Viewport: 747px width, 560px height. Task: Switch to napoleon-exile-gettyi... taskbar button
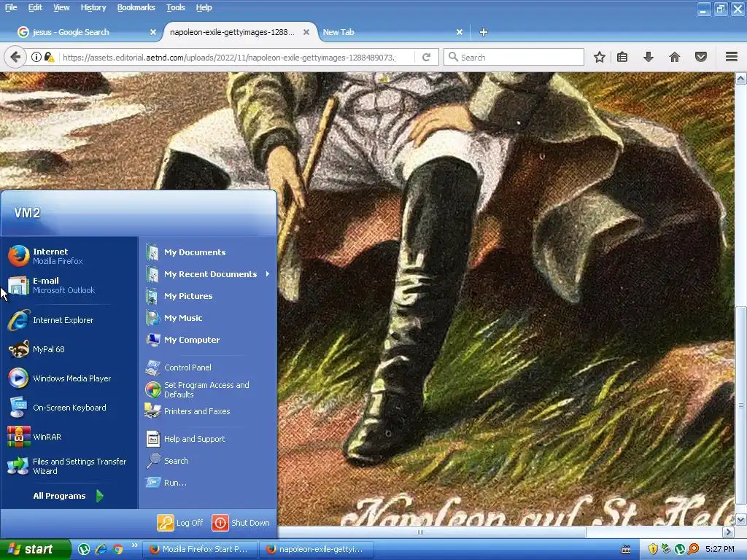pyautogui.click(x=317, y=549)
